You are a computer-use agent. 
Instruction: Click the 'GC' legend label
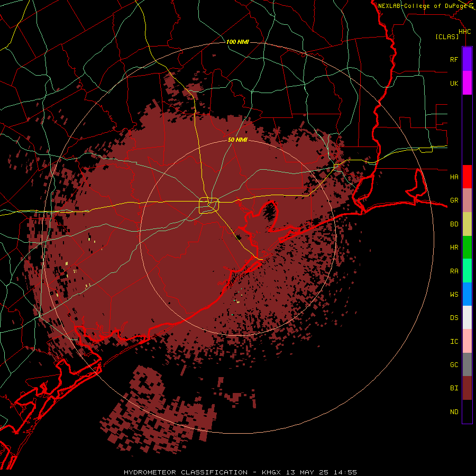coord(454,364)
